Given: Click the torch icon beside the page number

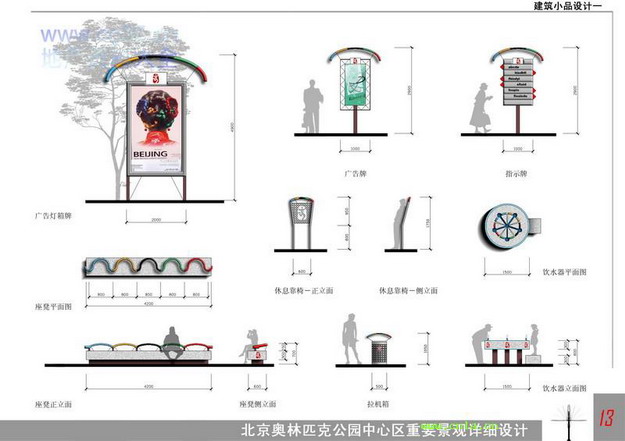Looking at the screenshot, I should pyautogui.click(x=569, y=422).
